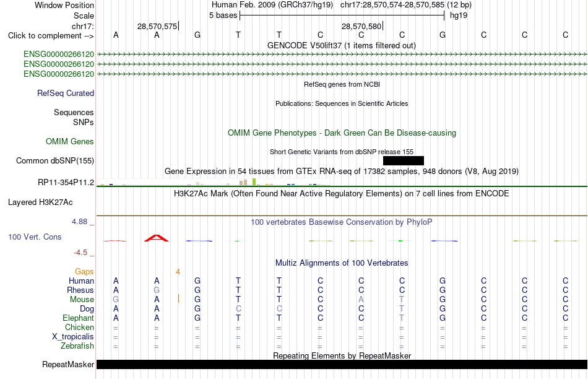
Task: Click the chr17: ruler label
Action: pos(82,26)
